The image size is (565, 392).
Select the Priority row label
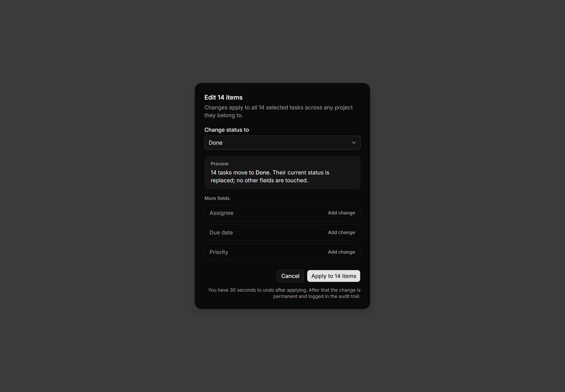(x=219, y=252)
